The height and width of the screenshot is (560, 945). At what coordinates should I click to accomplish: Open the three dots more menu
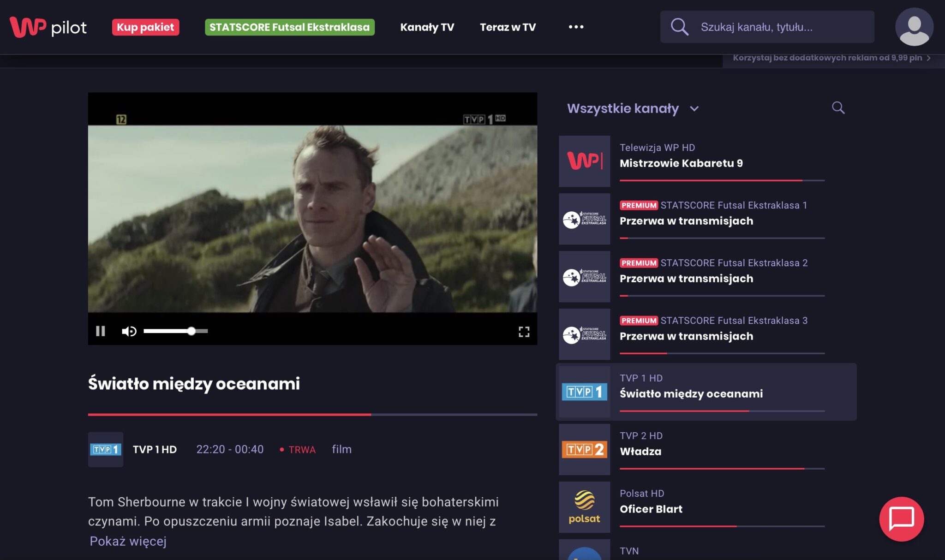tap(576, 27)
